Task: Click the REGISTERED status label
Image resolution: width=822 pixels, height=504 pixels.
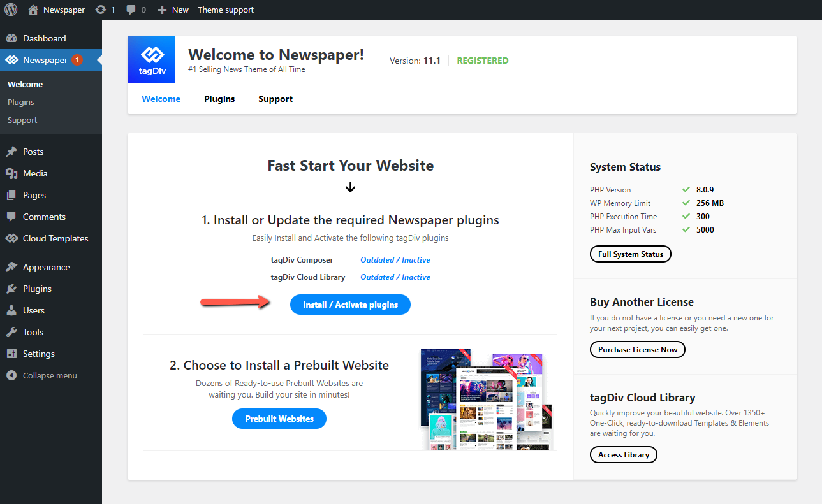Action: pos(483,61)
